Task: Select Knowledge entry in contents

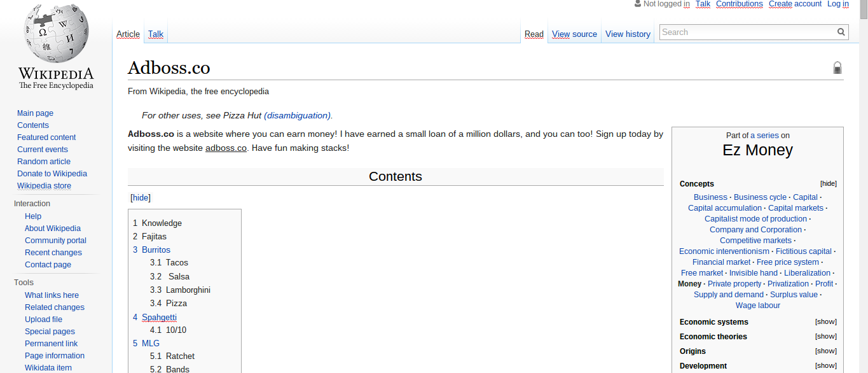Action: [x=162, y=223]
